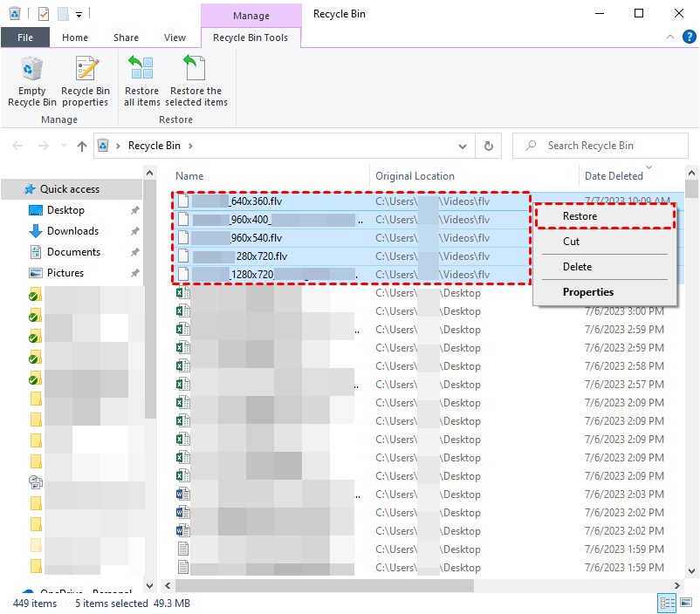Click Restore the selected items icon

(x=196, y=81)
